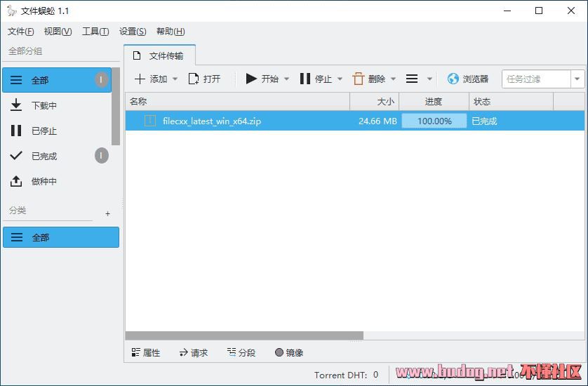Click the 删除 trash can icon

point(359,79)
